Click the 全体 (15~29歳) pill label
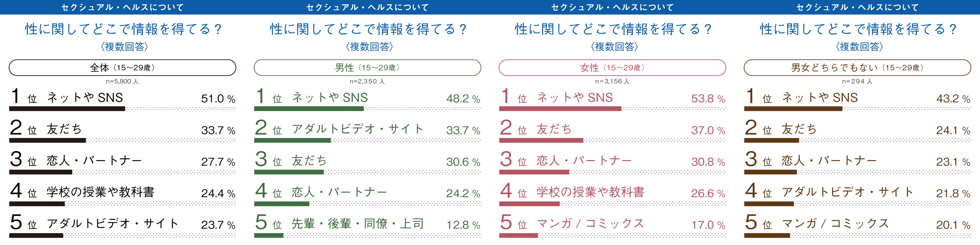 point(122,68)
